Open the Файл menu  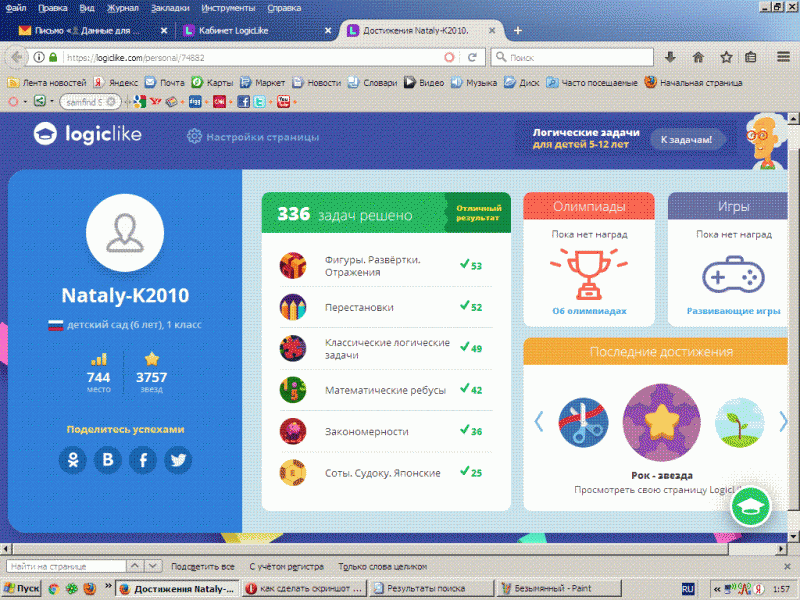[16, 8]
